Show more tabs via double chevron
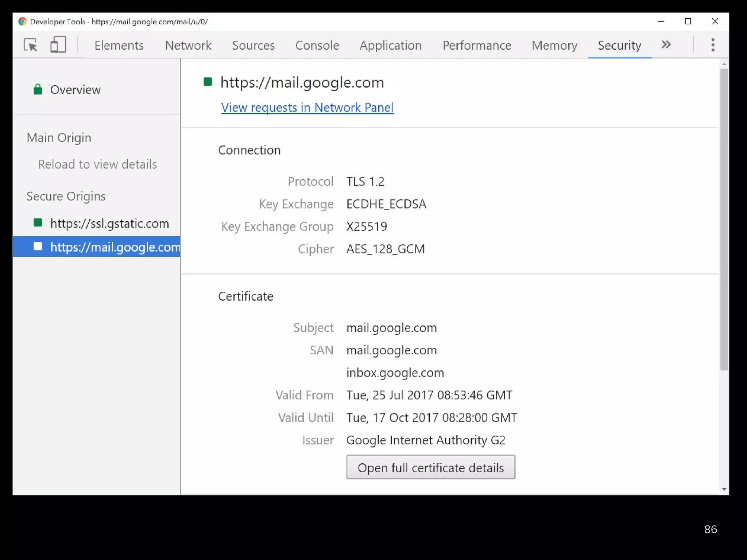The width and height of the screenshot is (747, 560). click(666, 45)
